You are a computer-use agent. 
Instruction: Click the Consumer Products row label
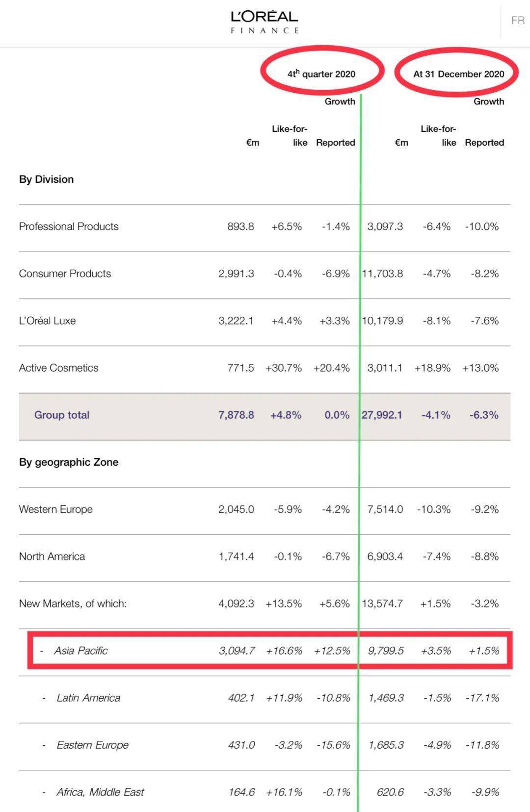[x=65, y=274]
